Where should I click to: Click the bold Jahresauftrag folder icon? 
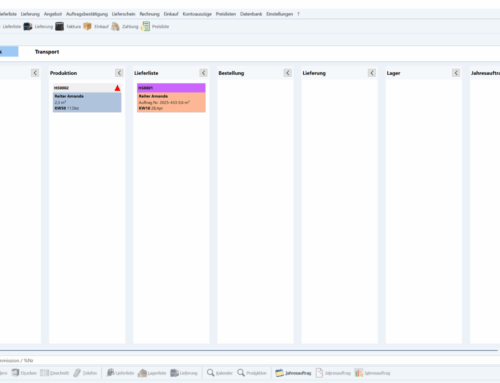[x=279, y=373]
